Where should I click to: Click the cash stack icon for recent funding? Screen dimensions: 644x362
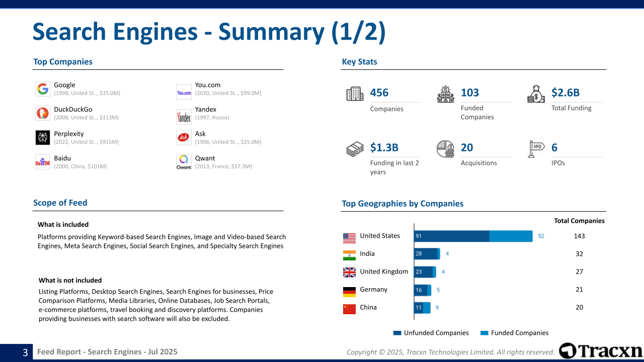click(355, 149)
